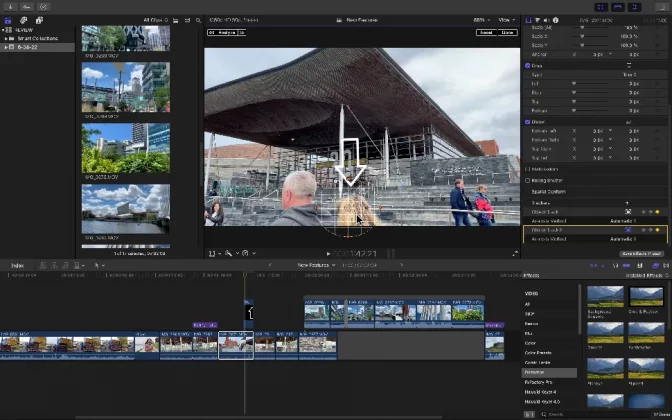Image resolution: width=672 pixels, height=420 pixels.
Task: Open the viewer zoom percentage dropdown
Action: 482,19
